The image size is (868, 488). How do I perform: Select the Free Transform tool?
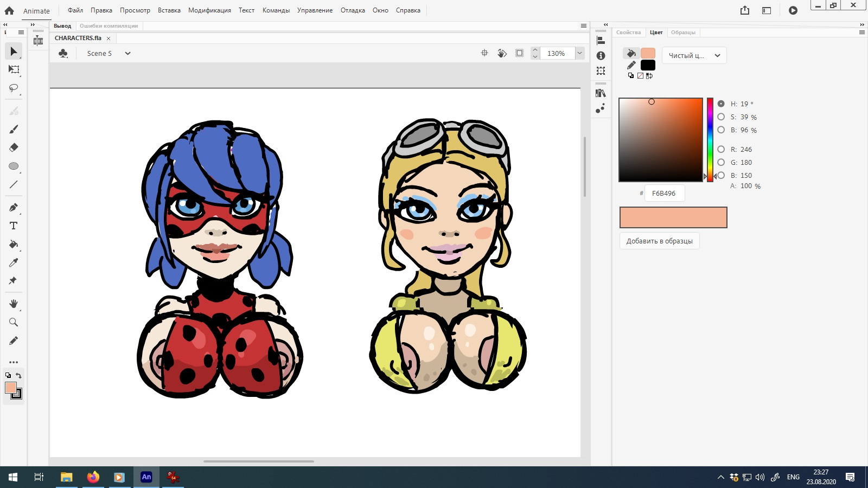pos(14,69)
